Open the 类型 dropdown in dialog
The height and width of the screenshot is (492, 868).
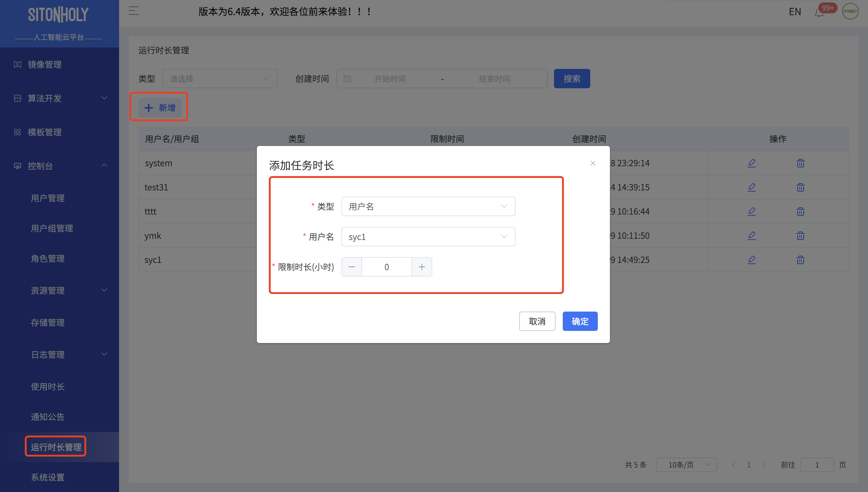click(x=428, y=206)
